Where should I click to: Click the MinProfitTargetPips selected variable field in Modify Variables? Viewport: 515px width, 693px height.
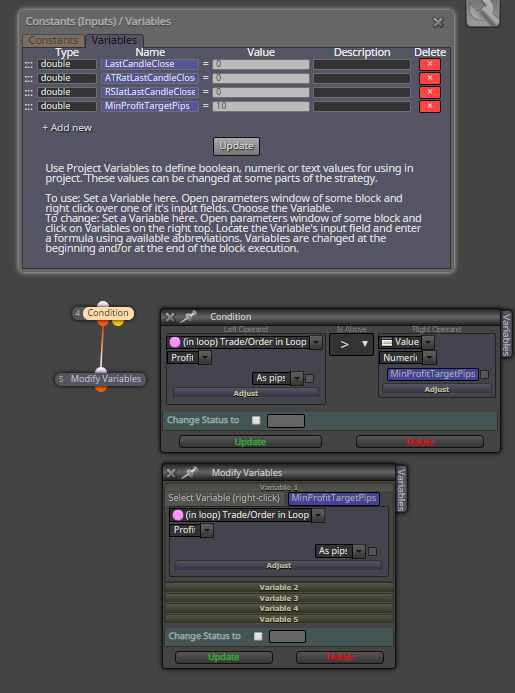(x=334, y=499)
